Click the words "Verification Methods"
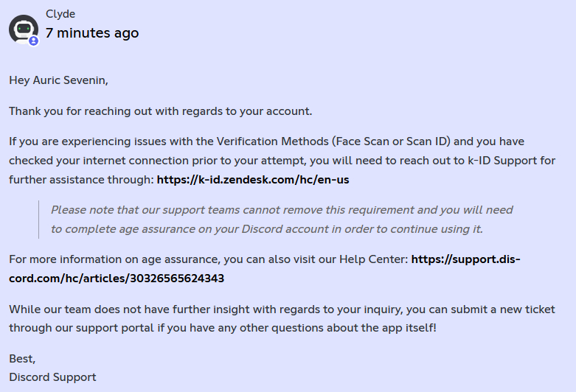Screen dimensions: 576x392 coord(271,141)
